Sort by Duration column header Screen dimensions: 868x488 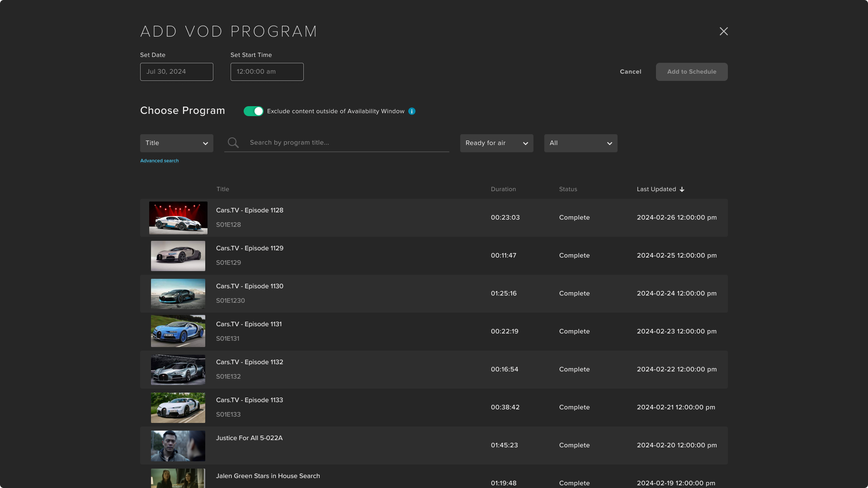[504, 189]
